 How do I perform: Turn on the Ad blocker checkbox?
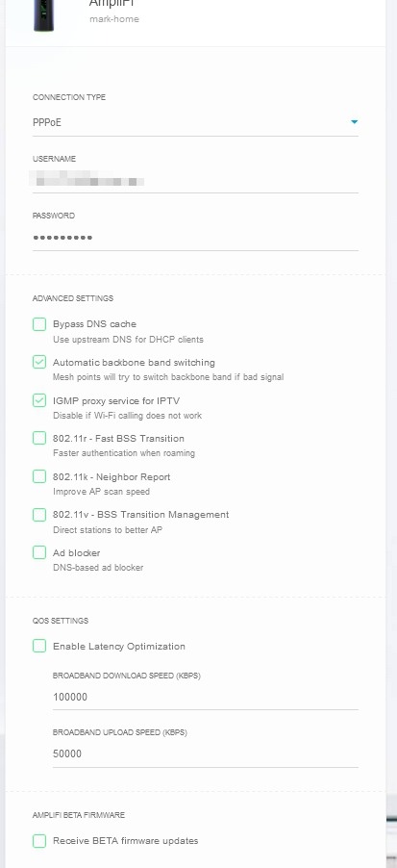[39, 552]
